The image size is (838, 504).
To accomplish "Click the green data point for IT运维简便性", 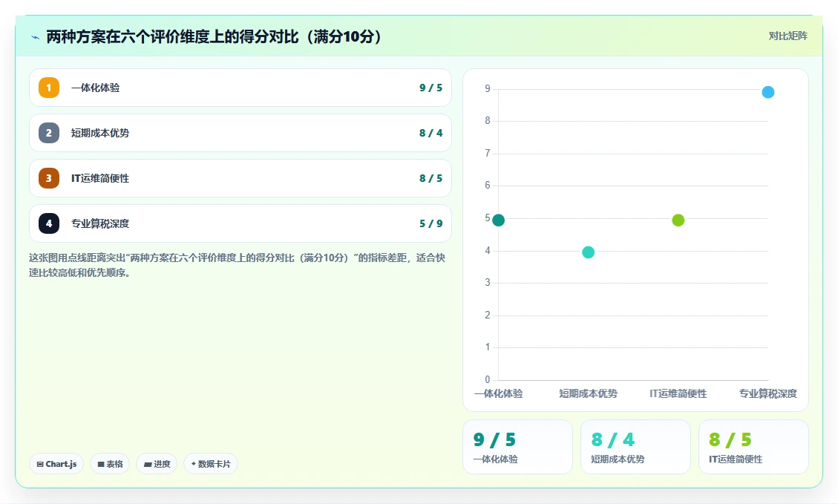I will tap(678, 220).
